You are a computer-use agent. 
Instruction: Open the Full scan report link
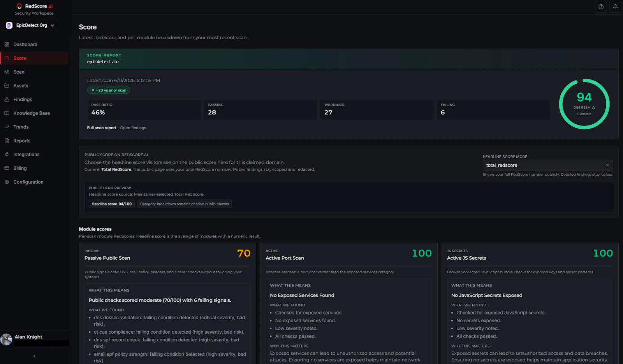pos(102,128)
